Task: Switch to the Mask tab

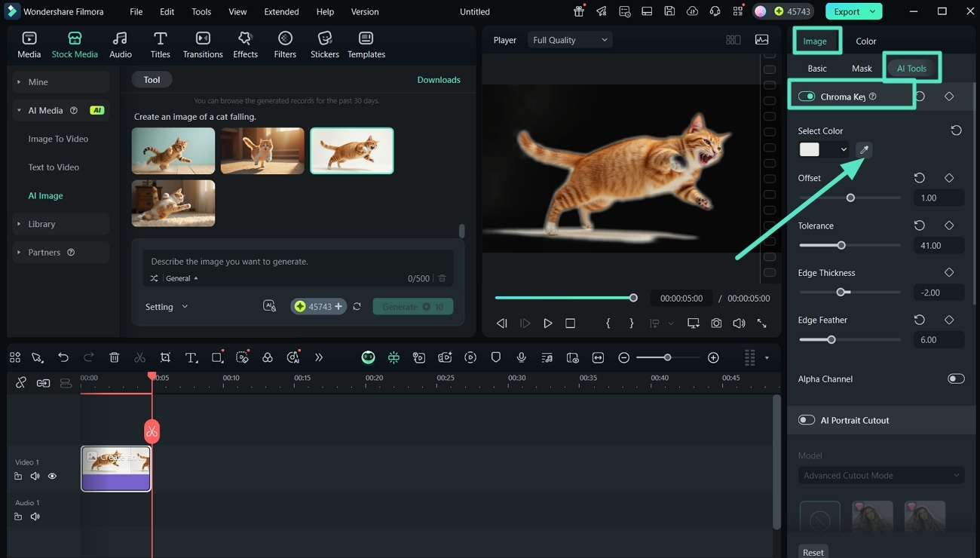Action: click(862, 68)
